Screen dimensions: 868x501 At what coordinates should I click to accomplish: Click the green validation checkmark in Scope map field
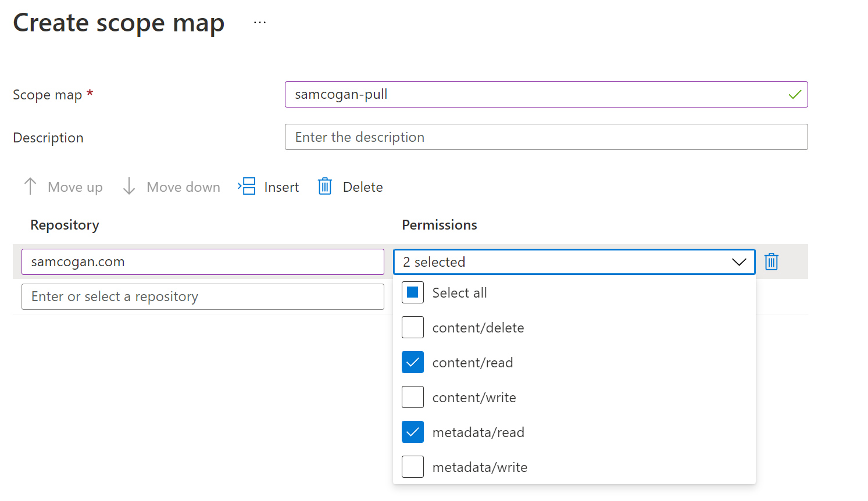click(x=795, y=94)
